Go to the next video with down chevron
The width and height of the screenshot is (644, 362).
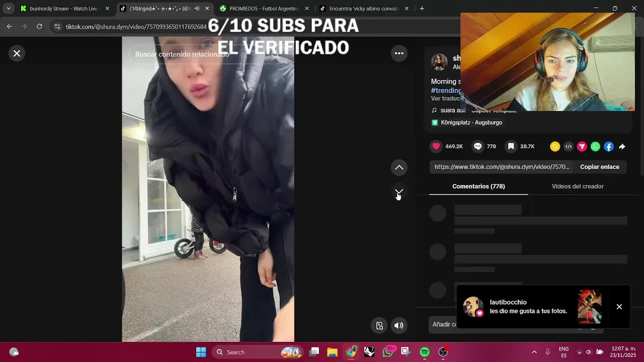point(399,192)
